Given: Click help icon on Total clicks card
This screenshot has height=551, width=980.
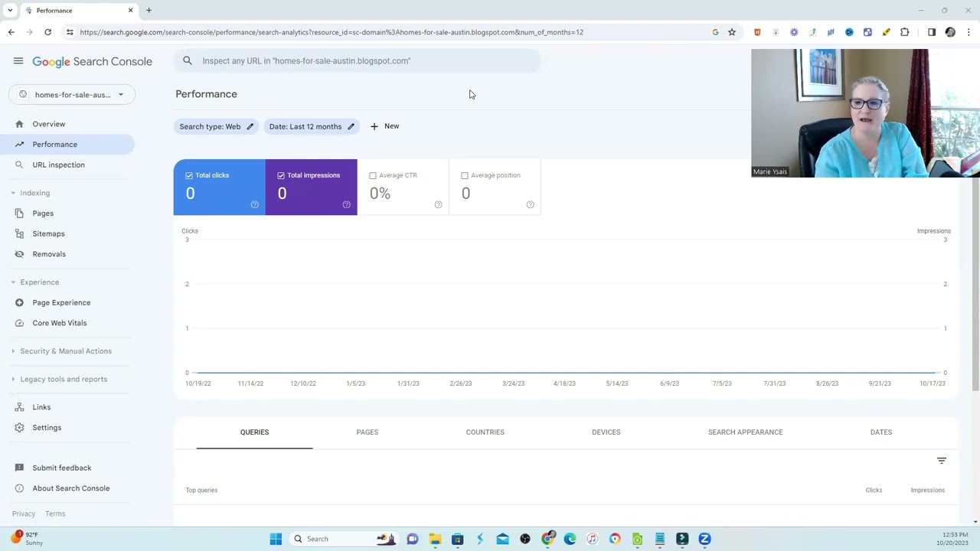Looking at the screenshot, I should pyautogui.click(x=255, y=204).
